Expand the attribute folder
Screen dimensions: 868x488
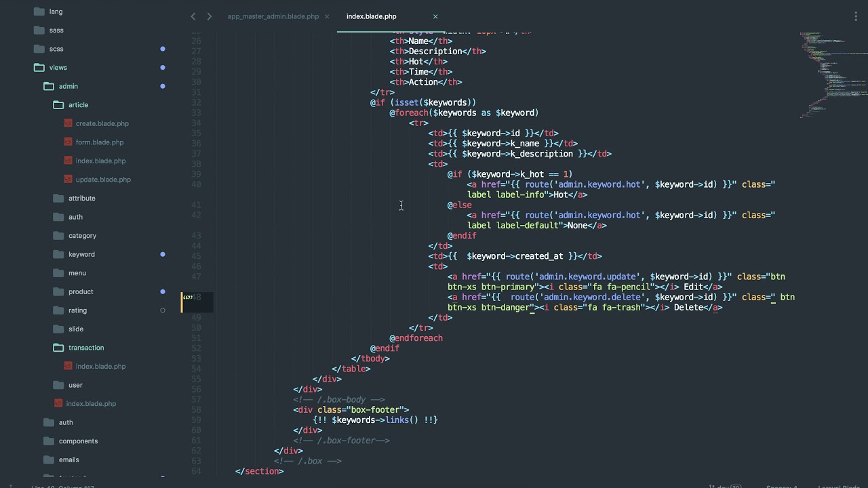[x=58, y=199]
